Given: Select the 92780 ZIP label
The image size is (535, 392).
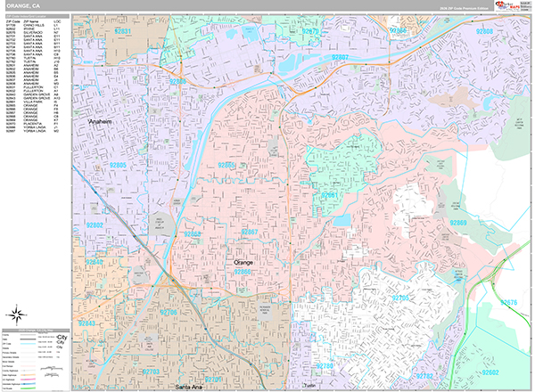Looking at the screenshot, I should (325, 366).
